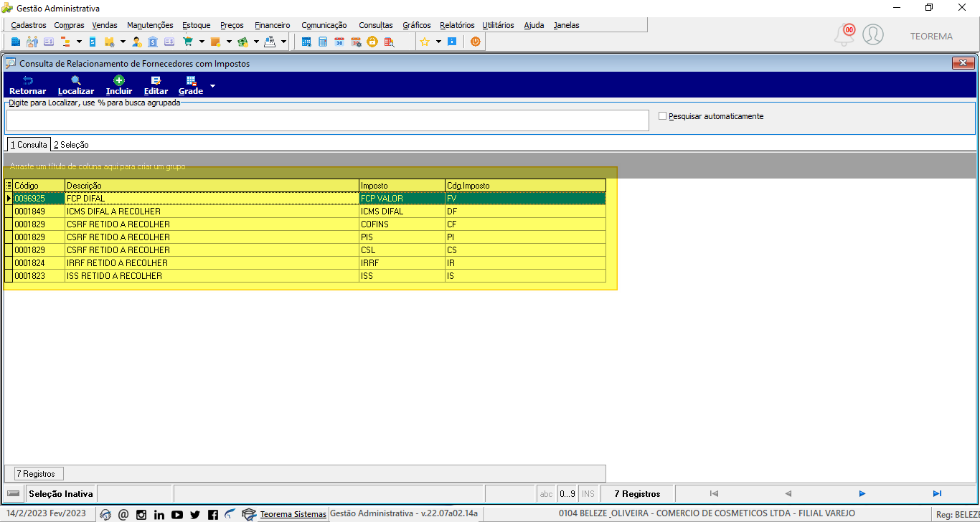Image resolution: width=980 pixels, height=522 pixels.
Task: Click the shopping cart toolbar icon
Action: click(188, 42)
